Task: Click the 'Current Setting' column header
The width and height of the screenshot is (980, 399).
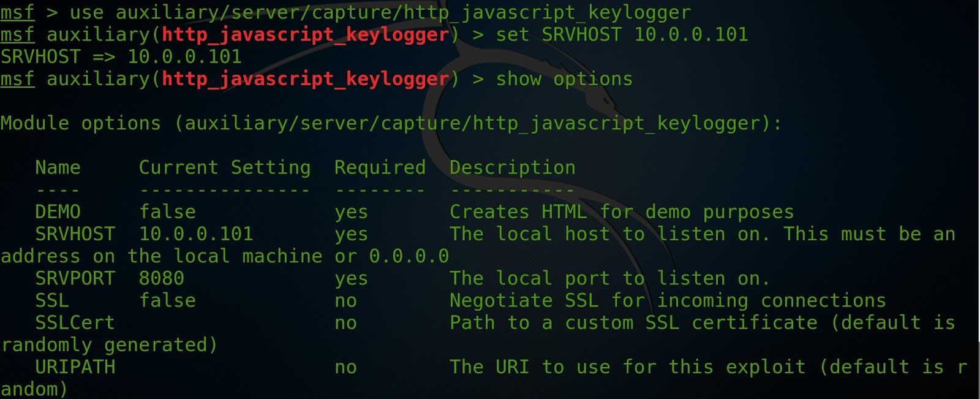Action: pos(225,167)
